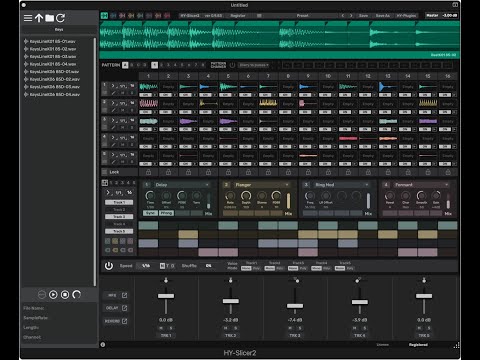Adjust the TRK 3 volume fader

295,306
